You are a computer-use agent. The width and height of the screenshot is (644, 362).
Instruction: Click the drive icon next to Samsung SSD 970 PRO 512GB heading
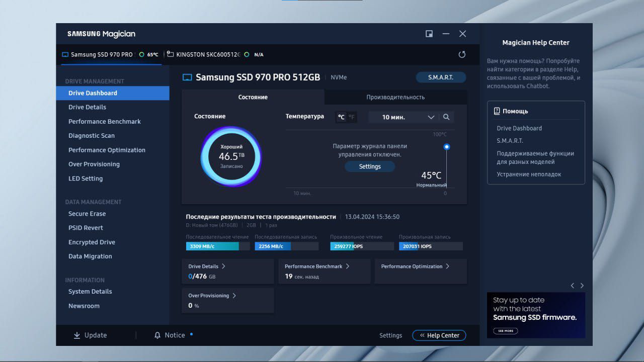[x=187, y=77]
